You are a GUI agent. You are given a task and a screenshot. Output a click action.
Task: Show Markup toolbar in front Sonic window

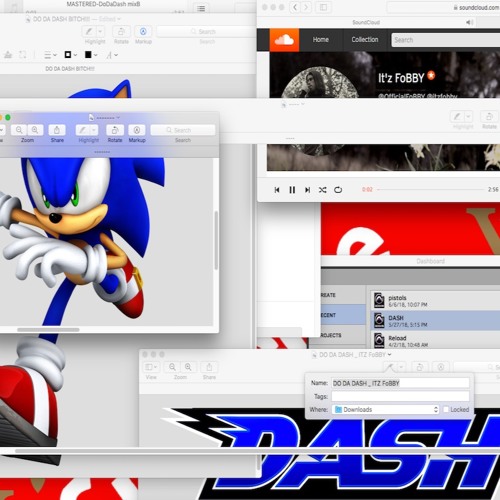(137, 130)
